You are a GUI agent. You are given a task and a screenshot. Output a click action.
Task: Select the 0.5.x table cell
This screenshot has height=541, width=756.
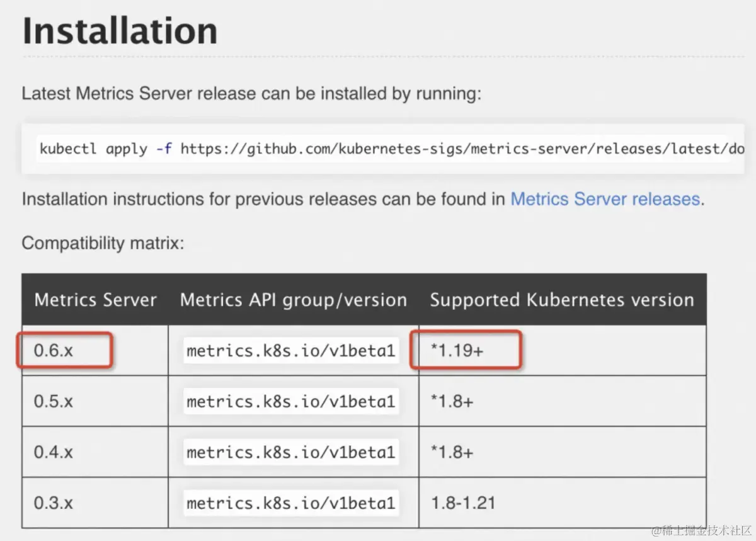pos(95,401)
